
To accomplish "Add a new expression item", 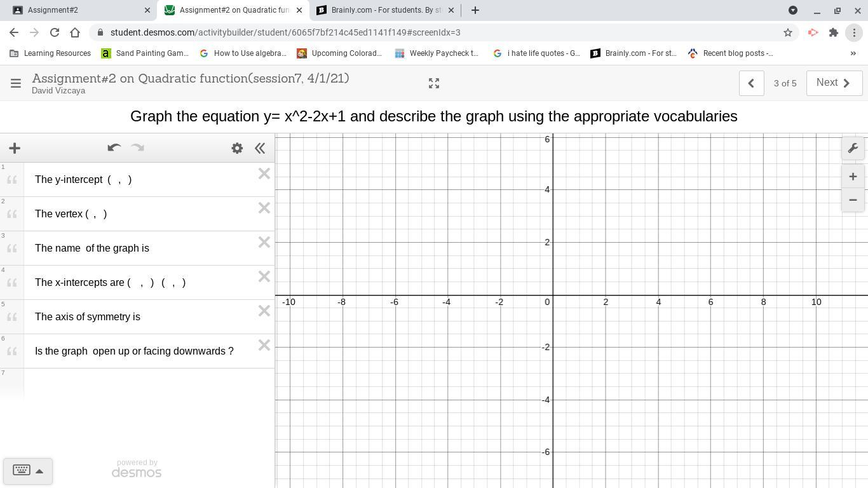I will click(x=15, y=148).
